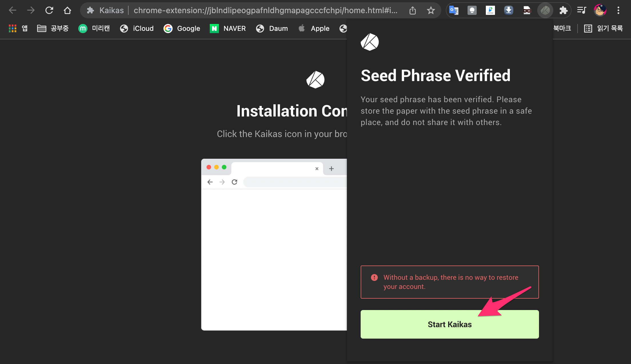Open the 공부중 bookmarks folder
This screenshot has height=364, width=631.
[53, 28]
